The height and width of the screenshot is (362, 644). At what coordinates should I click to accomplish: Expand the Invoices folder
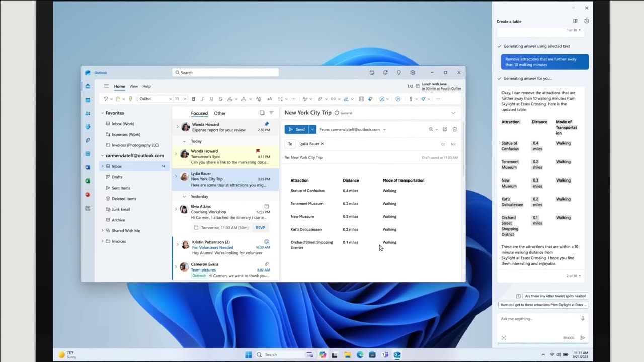(102, 241)
